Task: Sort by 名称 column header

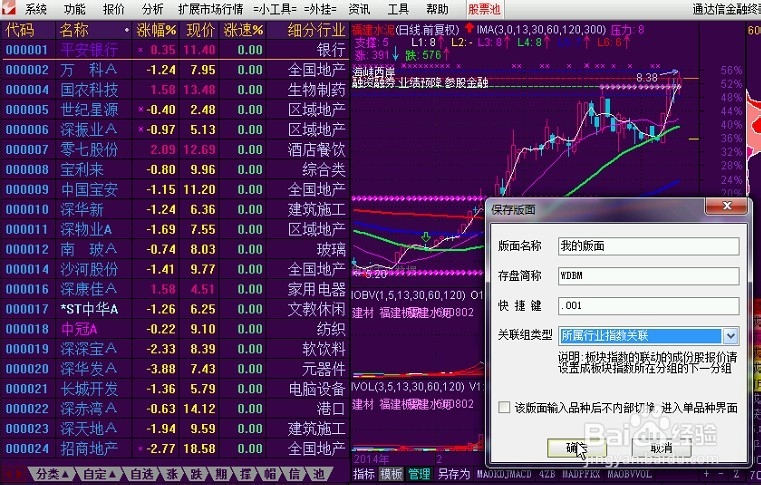Action: (74, 30)
